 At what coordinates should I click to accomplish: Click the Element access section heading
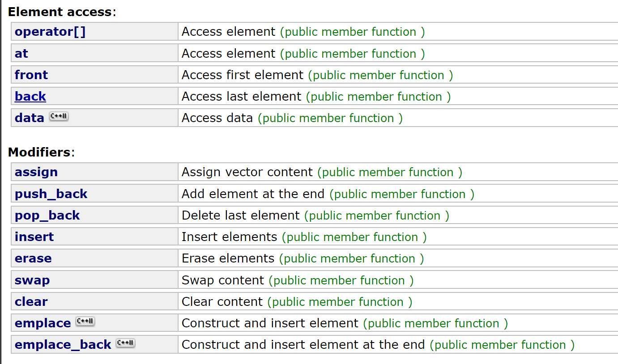[x=60, y=12]
